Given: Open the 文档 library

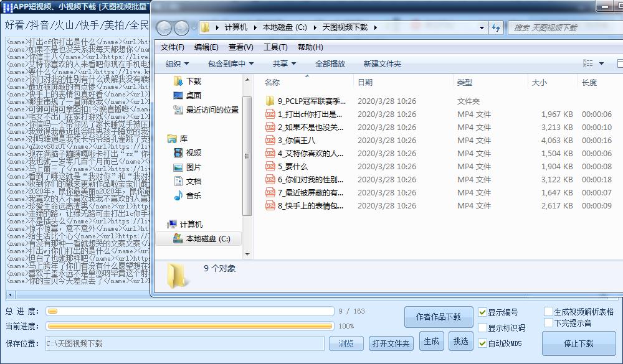Looking at the screenshot, I should click(x=188, y=182).
